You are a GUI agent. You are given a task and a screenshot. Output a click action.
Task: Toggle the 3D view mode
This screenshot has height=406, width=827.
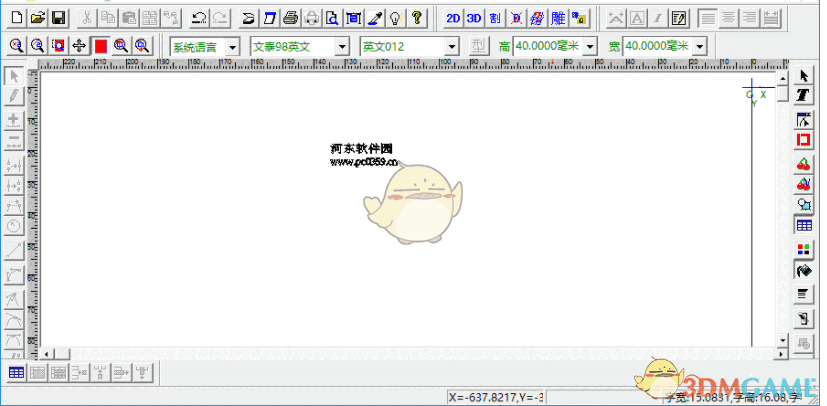click(x=474, y=18)
